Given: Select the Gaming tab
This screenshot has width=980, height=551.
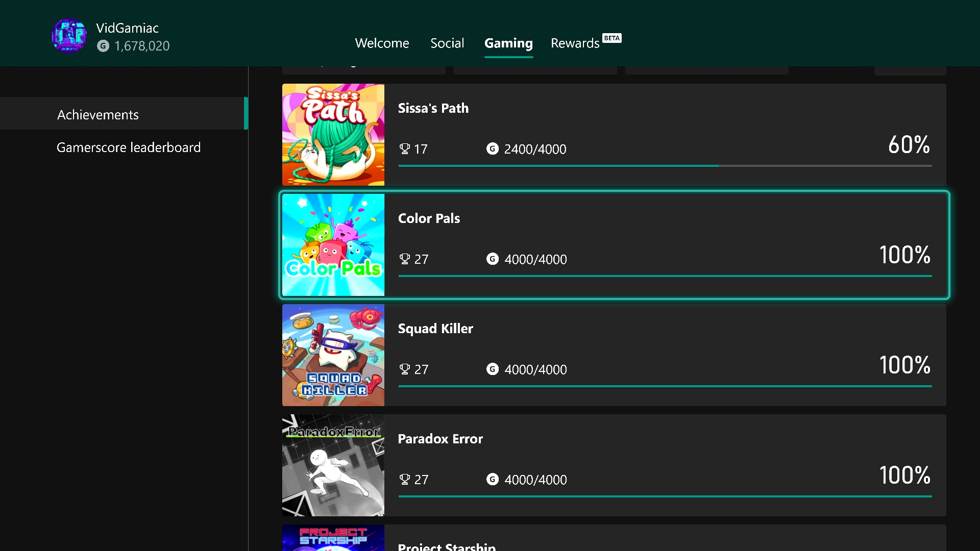Looking at the screenshot, I should coord(508,43).
